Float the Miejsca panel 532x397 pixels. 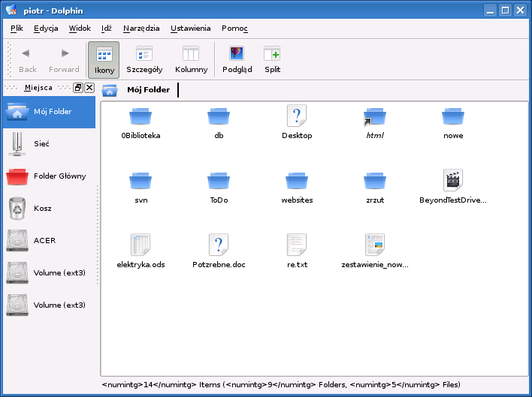[x=78, y=88]
